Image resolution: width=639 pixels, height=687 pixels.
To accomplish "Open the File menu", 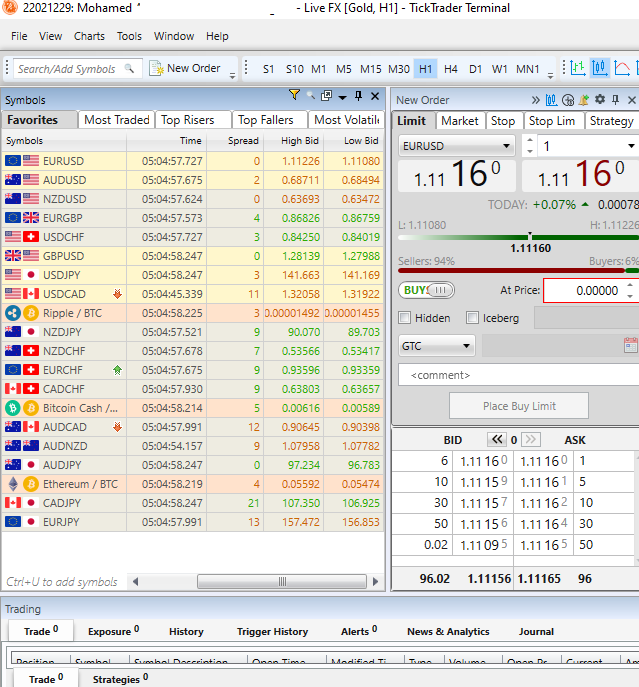I will (x=19, y=36).
